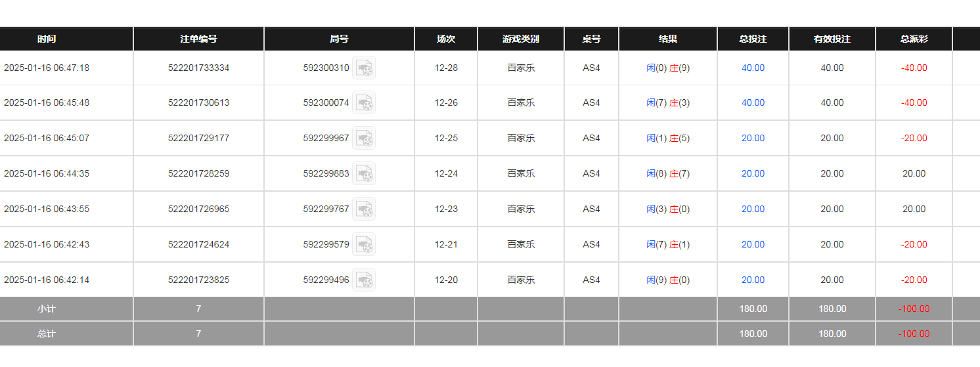Screen dimensions: 980x367
Task: Click the 时间 column header
Action: [47, 39]
